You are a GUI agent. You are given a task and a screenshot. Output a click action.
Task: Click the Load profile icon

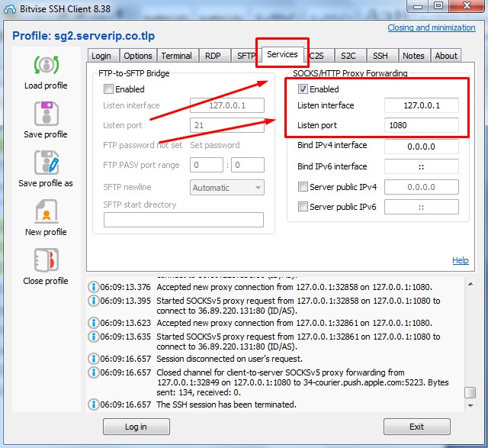(x=46, y=65)
